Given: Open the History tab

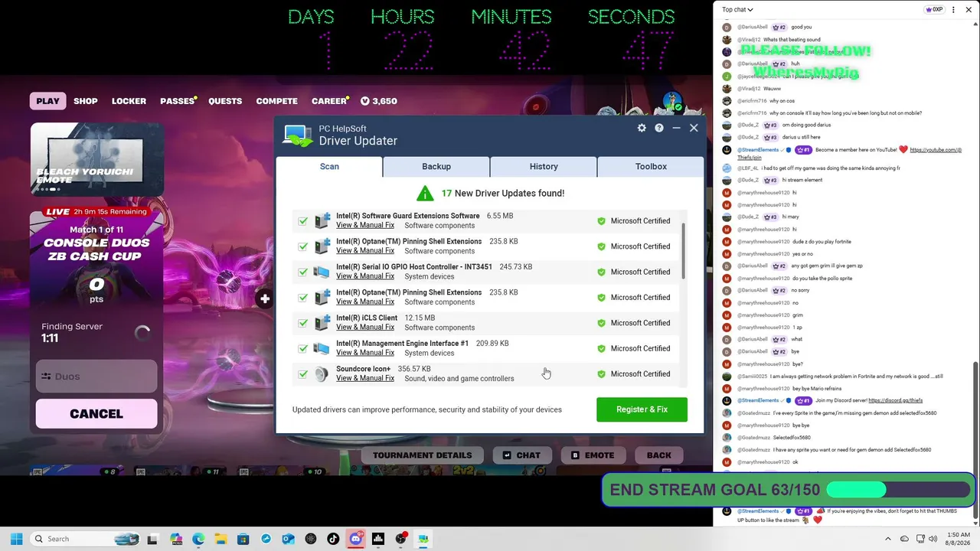Looking at the screenshot, I should coord(544,166).
